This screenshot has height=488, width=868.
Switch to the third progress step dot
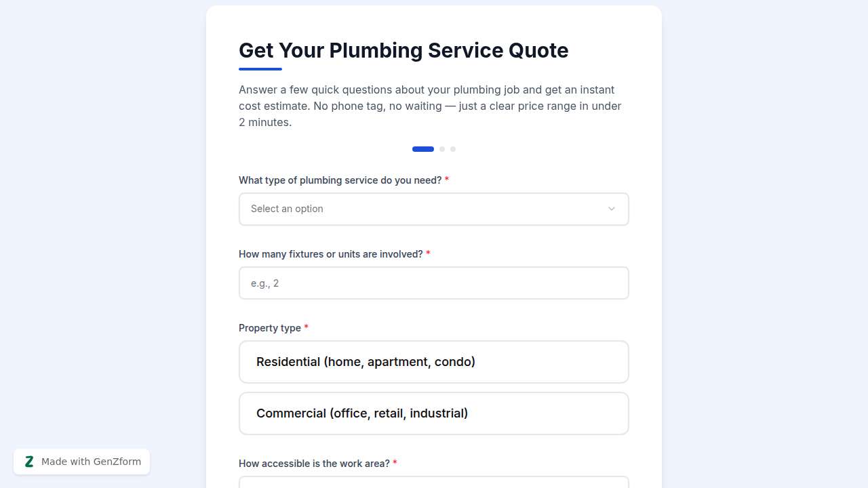click(453, 149)
